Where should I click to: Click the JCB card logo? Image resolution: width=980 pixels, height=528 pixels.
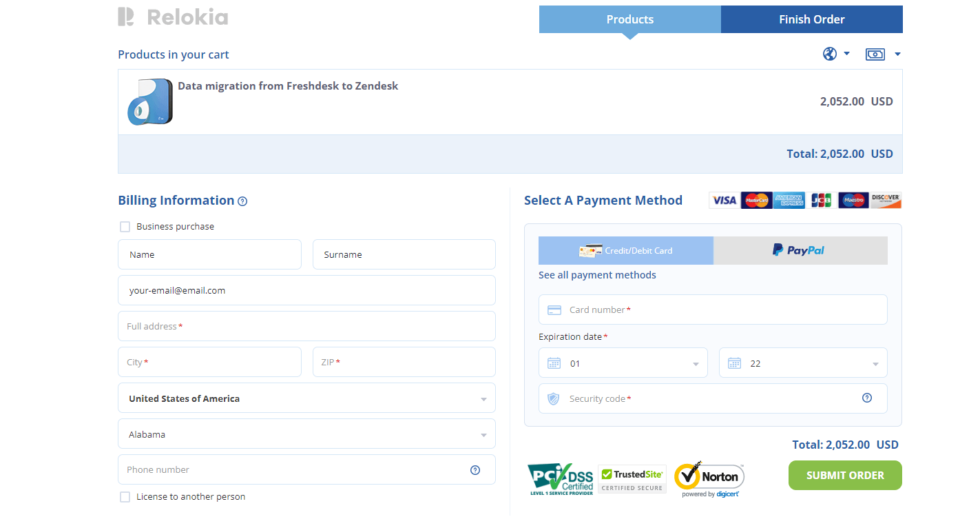(x=821, y=200)
